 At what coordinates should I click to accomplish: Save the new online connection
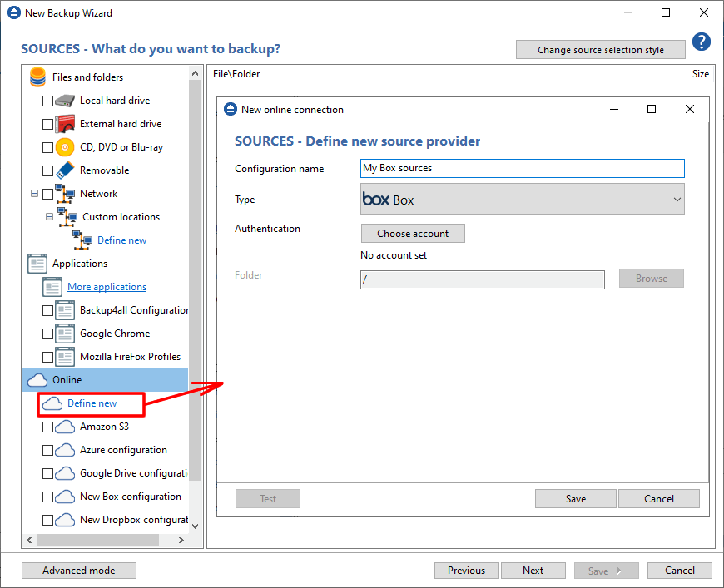pyautogui.click(x=576, y=499)
